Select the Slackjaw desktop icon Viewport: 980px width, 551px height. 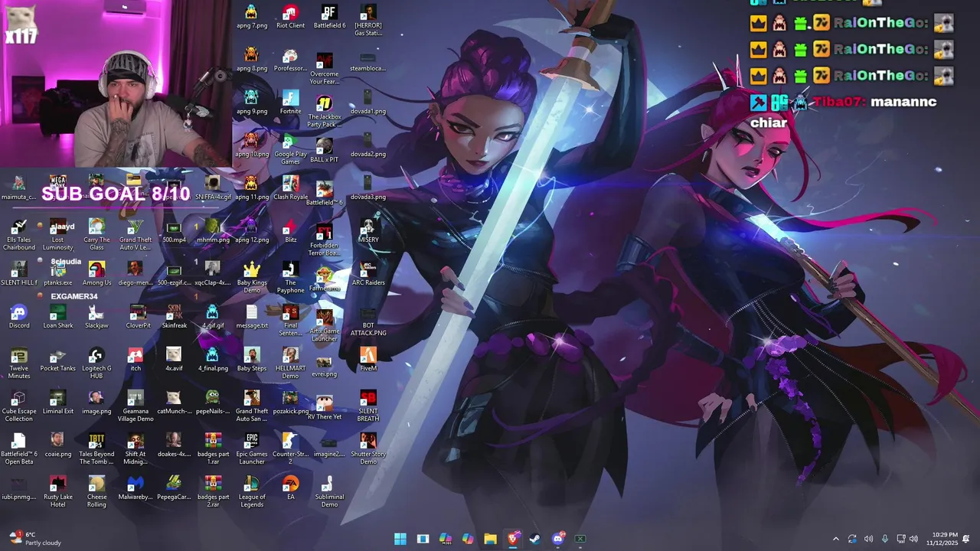(x=96, y=317)
